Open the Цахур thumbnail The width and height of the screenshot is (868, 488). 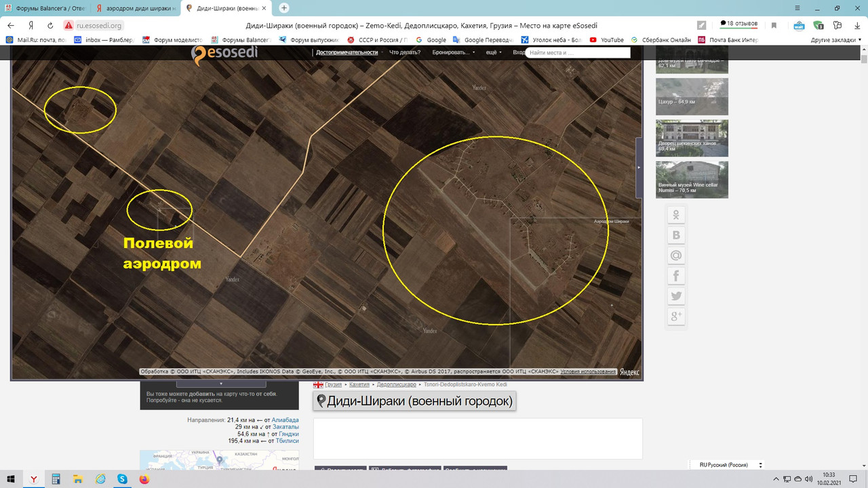[x=692, y=96]
